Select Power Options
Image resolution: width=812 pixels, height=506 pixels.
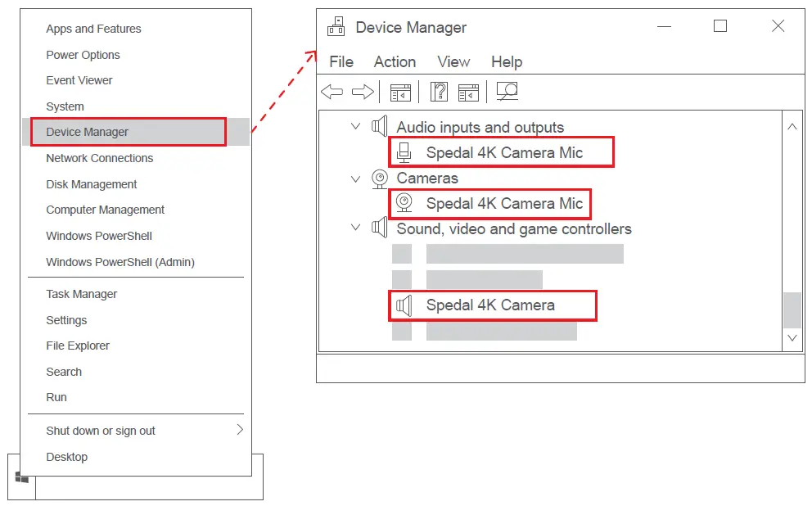(83, 55)
